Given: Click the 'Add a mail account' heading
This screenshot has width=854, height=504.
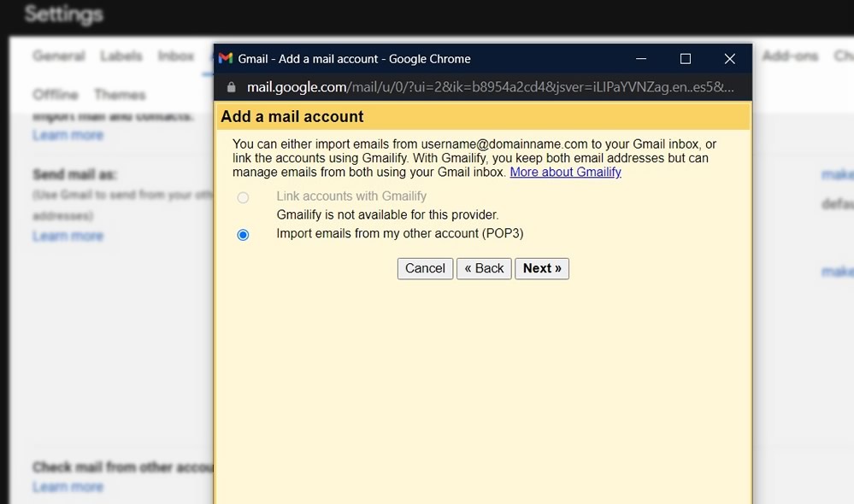Looking at the screenshot, I should [292, 116].
